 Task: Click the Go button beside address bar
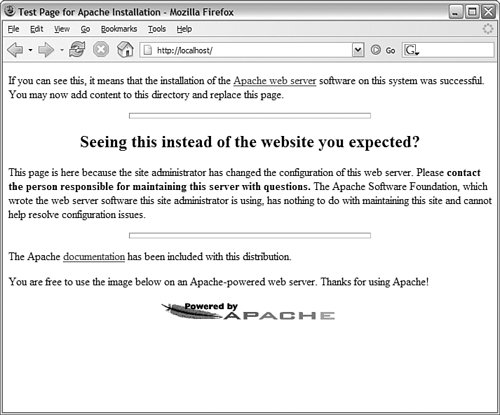pyautogui.click(x=383, y=50)
